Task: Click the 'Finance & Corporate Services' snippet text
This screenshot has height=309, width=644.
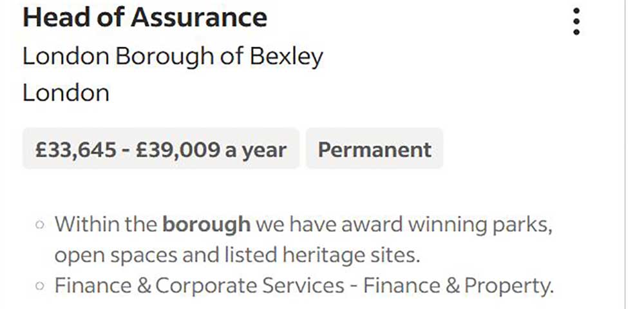Action: click(200, 285)
